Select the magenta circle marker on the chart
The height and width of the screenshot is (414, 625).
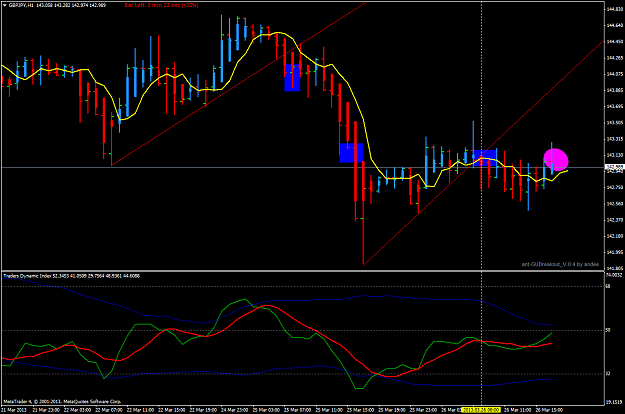[556, 160]
